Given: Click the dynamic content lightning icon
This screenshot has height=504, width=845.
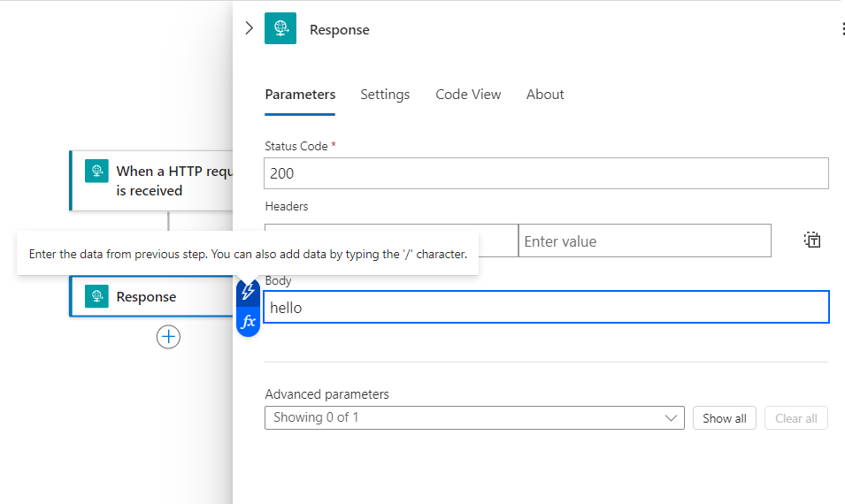Looking at the screenshot, I should pyautogui.click(x=248, y=291).
